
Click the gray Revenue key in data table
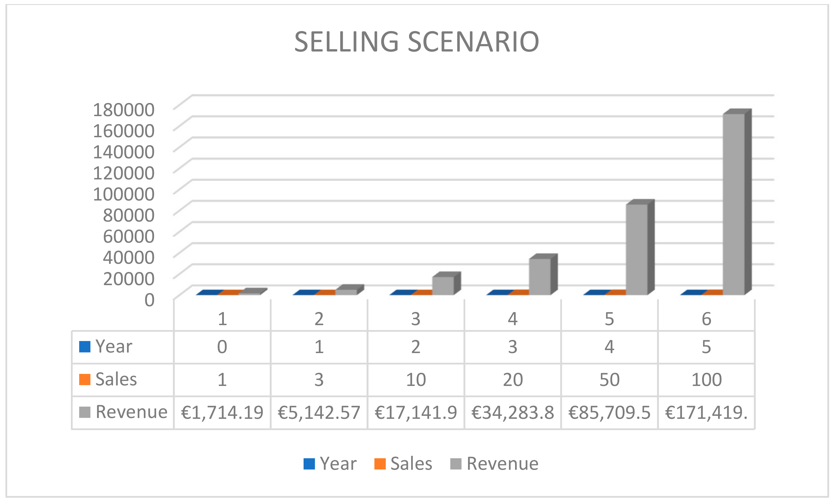pyautogui.click(x=85, y=412)
